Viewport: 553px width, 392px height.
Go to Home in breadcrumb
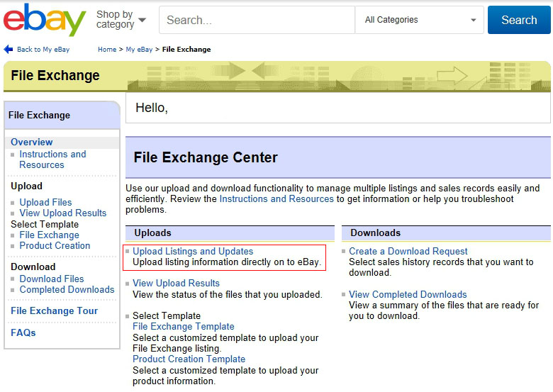(x=107, y=50)
